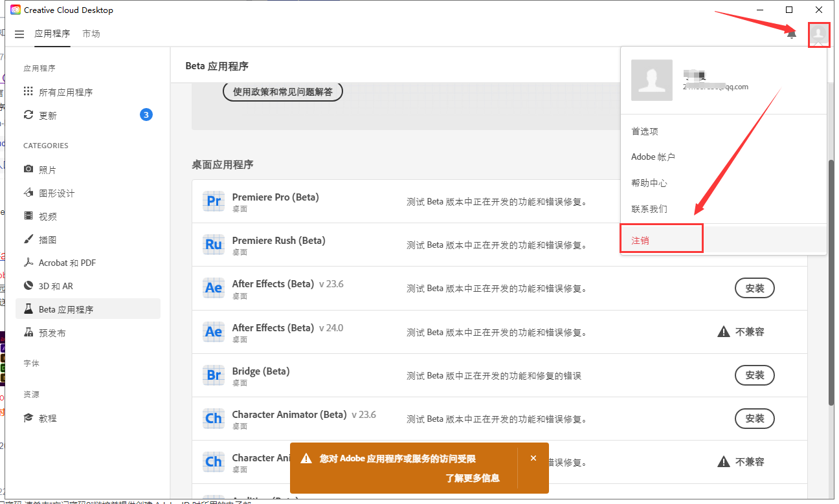Open the hamburger menu icon

click(x=19, y=34)
